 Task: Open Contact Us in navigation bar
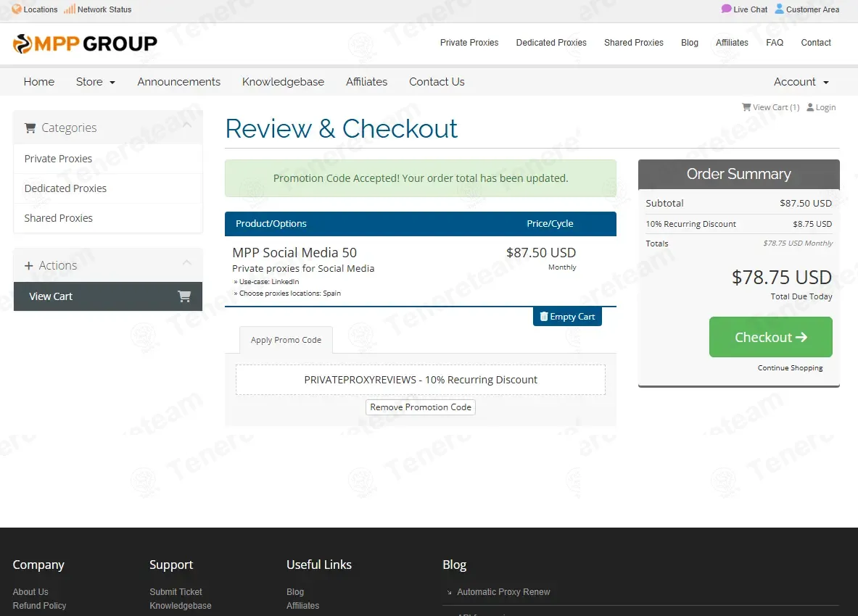[437, 81]
